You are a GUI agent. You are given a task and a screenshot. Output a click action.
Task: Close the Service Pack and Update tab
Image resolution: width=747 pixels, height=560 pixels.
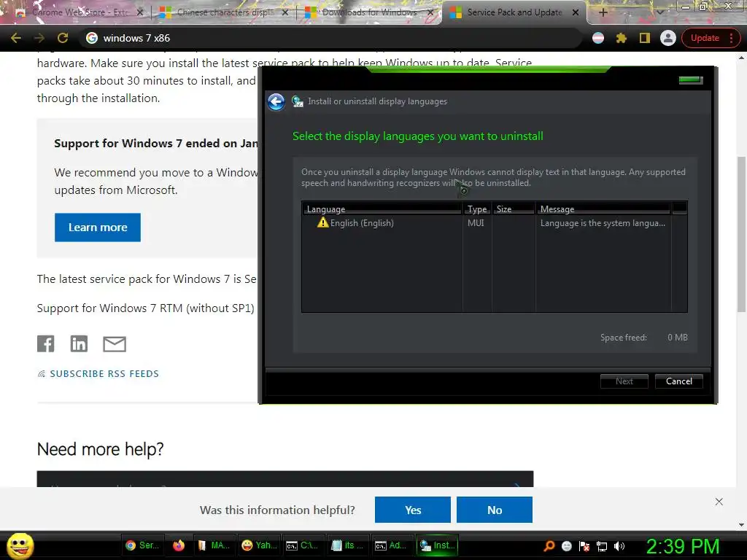576,12
